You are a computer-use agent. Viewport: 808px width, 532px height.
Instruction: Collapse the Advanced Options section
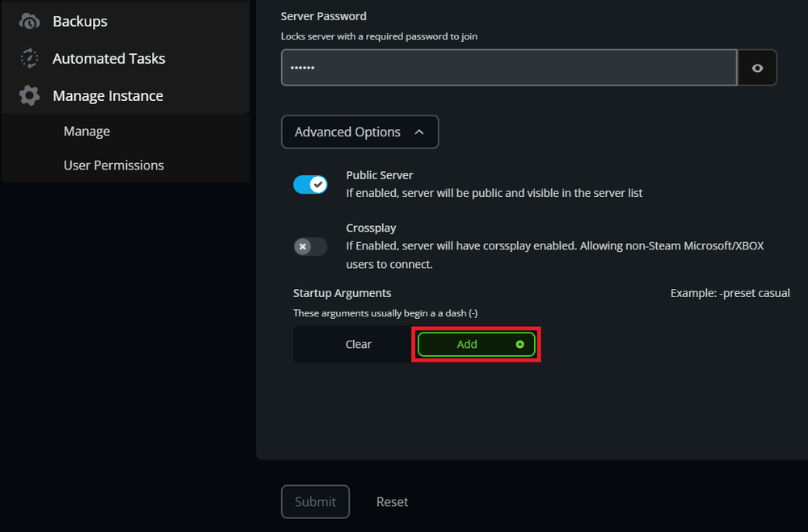(360, 132)
